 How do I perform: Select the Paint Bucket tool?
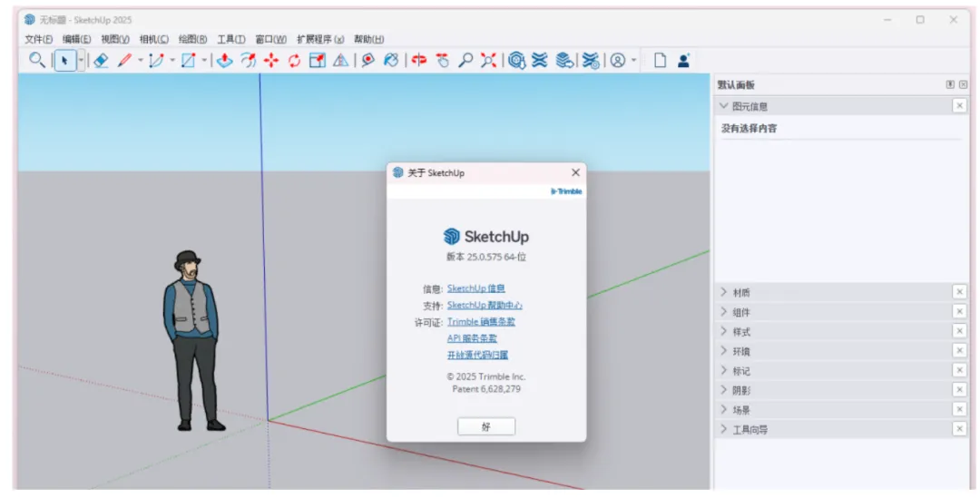[x=391, y=60]
